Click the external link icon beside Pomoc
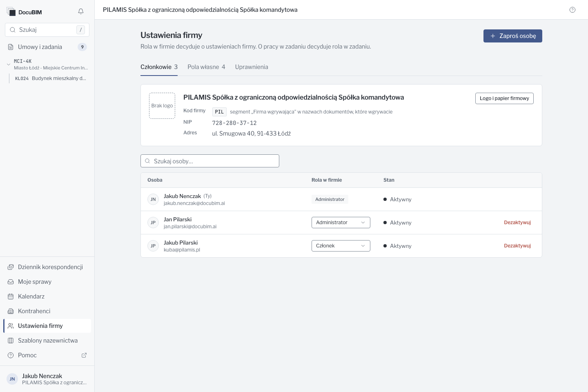The width and height of the screenshot is (588, 392). pos(84,355)
